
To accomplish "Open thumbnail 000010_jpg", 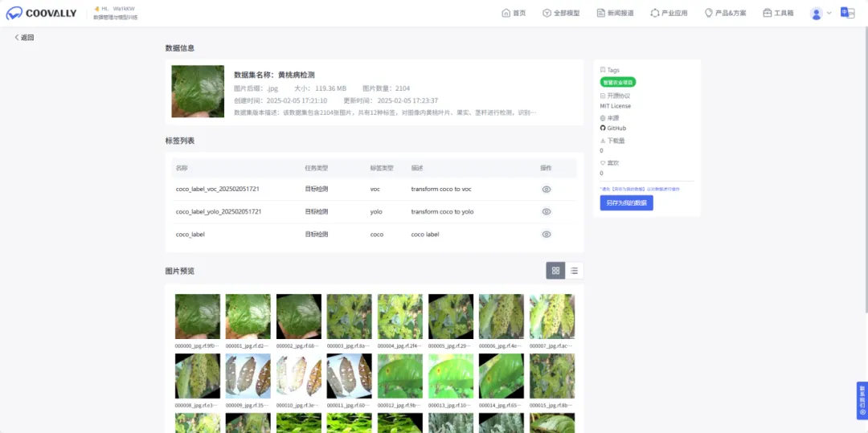I will [299, 376].
